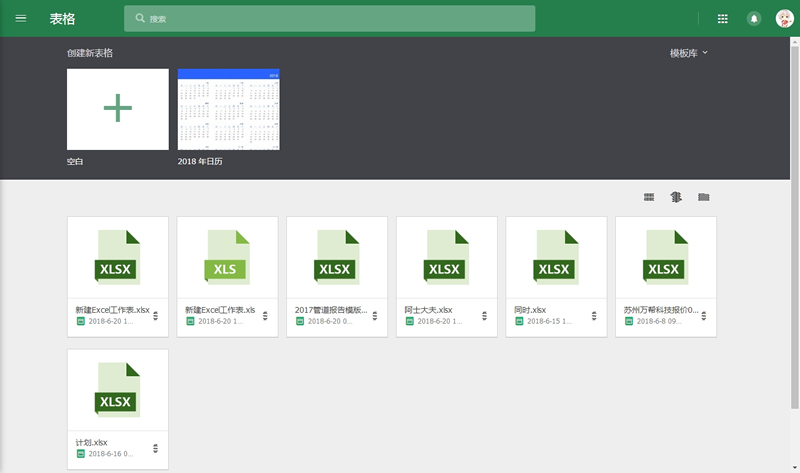Click the XLSX file icon of 新建Excel工作表.xlsx
This screenshot has width=800, height=473.
[117, 257]
